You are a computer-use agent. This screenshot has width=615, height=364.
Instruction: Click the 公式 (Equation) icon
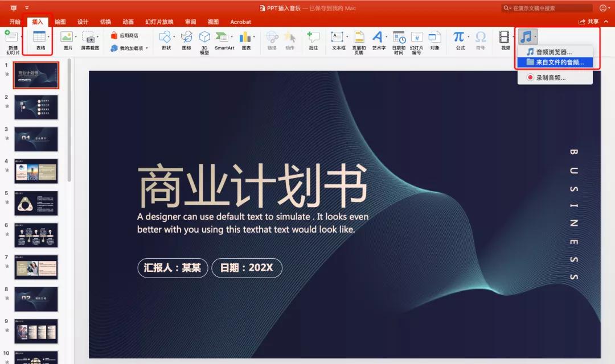point(460,38)
